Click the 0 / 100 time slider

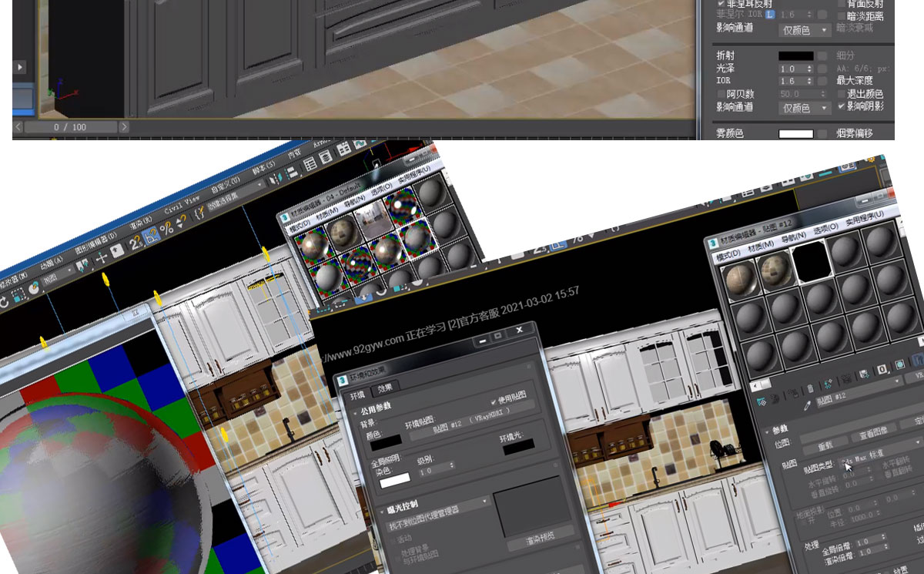tap(70, 126)
